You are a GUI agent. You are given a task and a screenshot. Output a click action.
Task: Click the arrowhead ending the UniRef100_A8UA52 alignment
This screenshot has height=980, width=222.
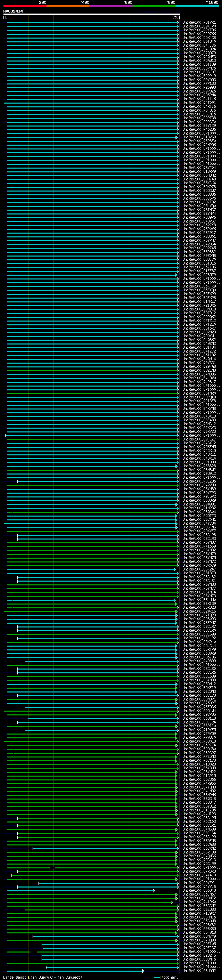tap(143, 971)
